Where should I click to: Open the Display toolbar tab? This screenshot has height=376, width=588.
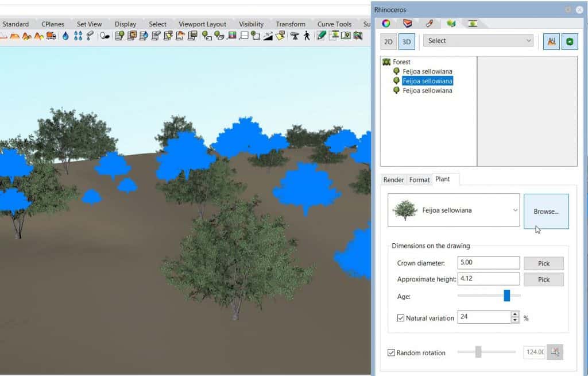tap(125, 24)
